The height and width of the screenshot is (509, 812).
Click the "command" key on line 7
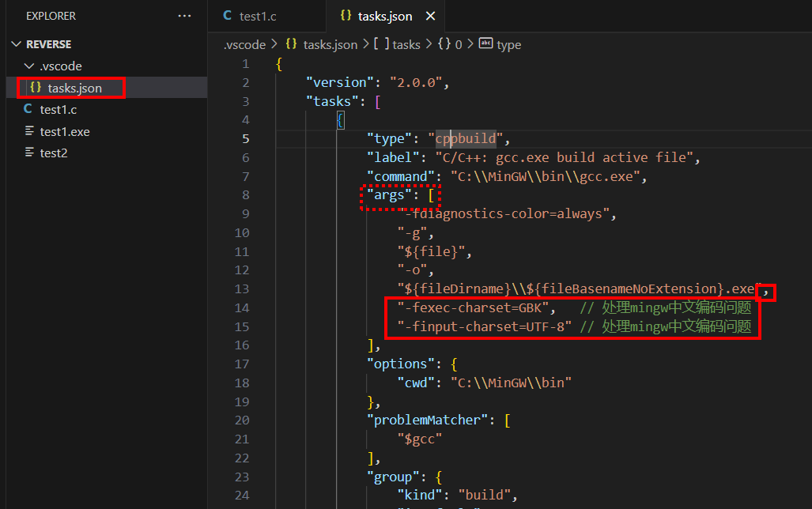[401, 176]
